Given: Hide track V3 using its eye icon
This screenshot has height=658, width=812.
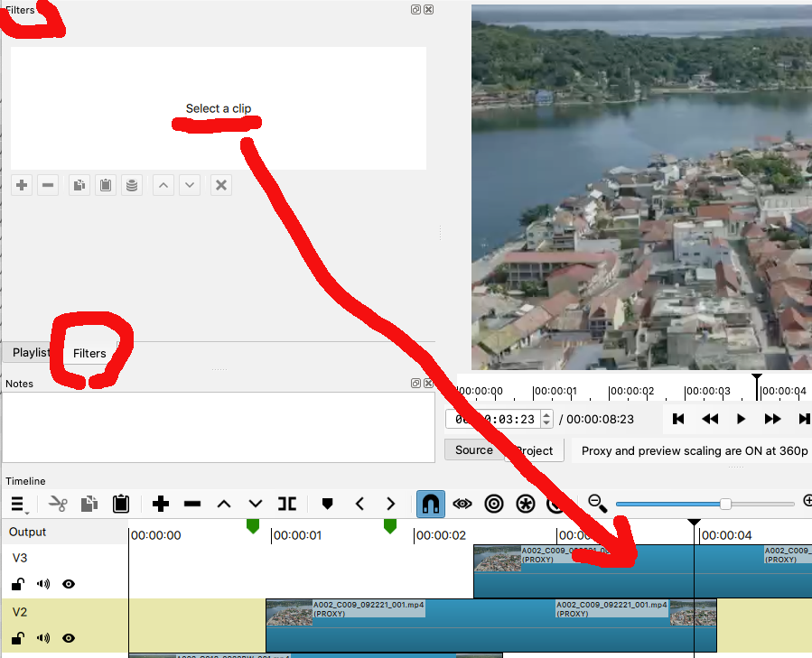Looking at the screenshot, I should tap(69, 584).
